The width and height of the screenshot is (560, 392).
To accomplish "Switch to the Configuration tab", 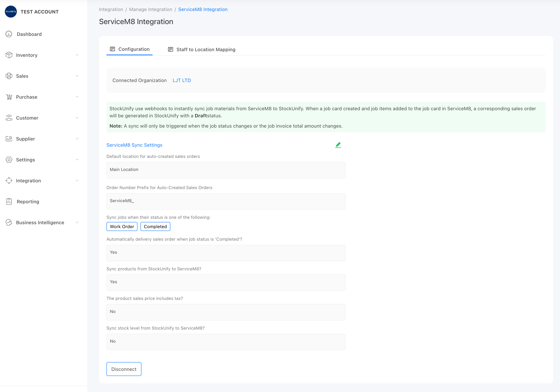I will pyautogui.click(x=129, y=49).
